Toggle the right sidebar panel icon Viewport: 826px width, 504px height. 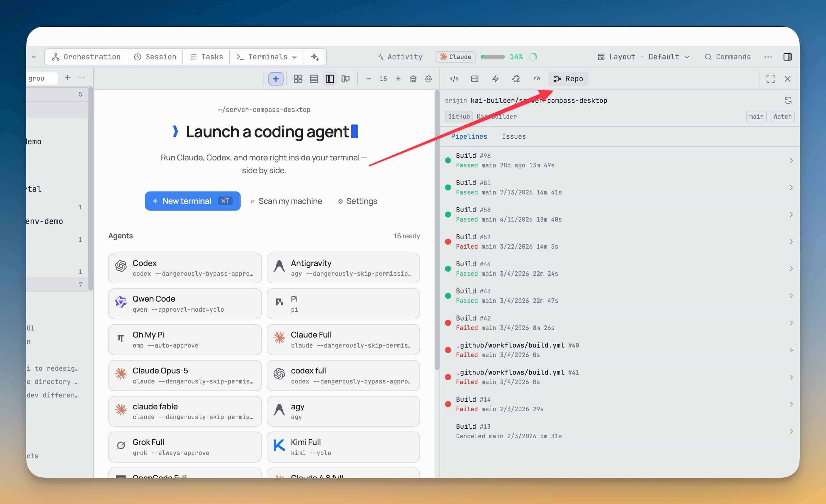tap(787, 57)
